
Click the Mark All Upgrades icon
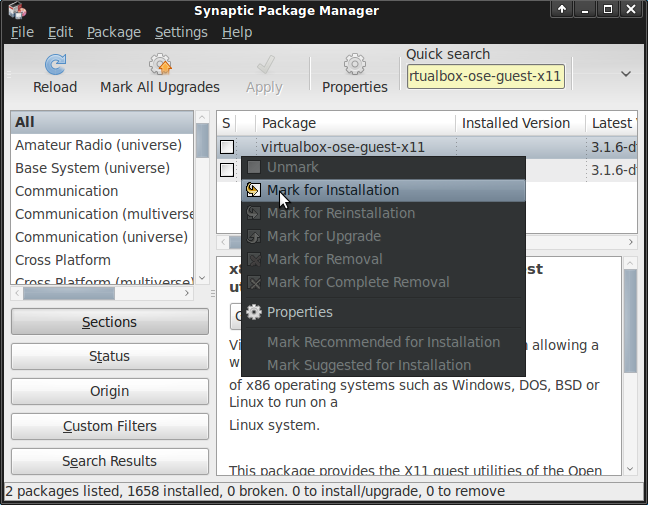(160, 64)
